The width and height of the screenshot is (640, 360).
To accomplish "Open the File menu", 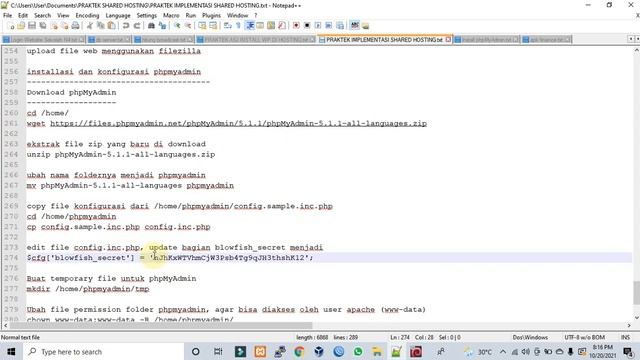I will (7, 16).
